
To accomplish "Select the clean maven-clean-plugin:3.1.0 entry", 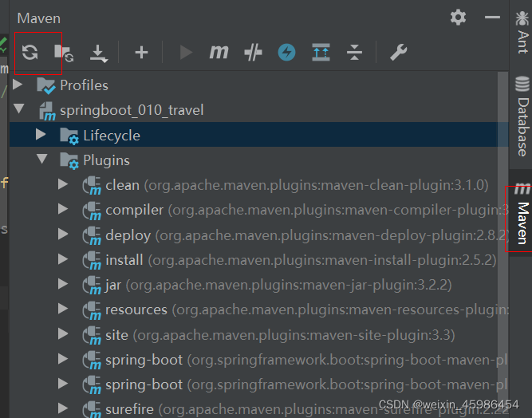I will pyautogui.click(x=297, y=185).
